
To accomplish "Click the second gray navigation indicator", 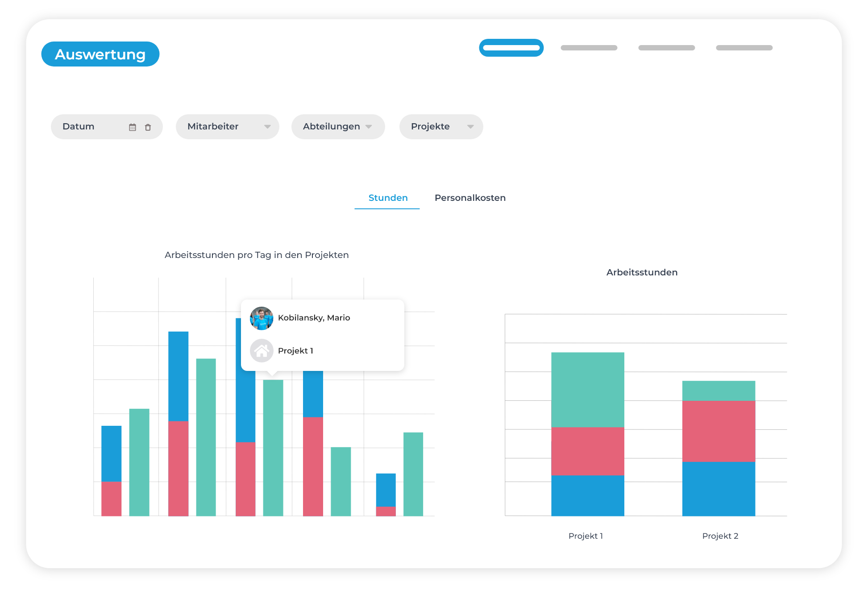I will tap(589, 48).
